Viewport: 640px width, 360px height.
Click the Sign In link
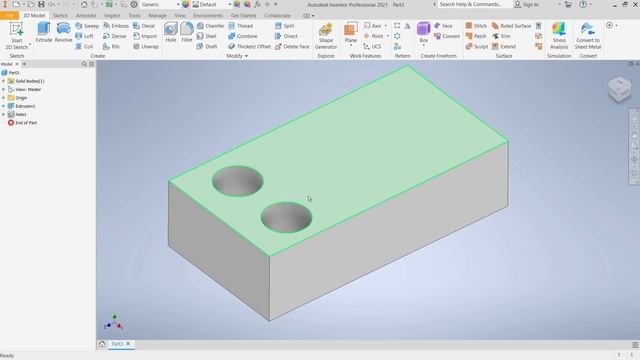[526, 4]
